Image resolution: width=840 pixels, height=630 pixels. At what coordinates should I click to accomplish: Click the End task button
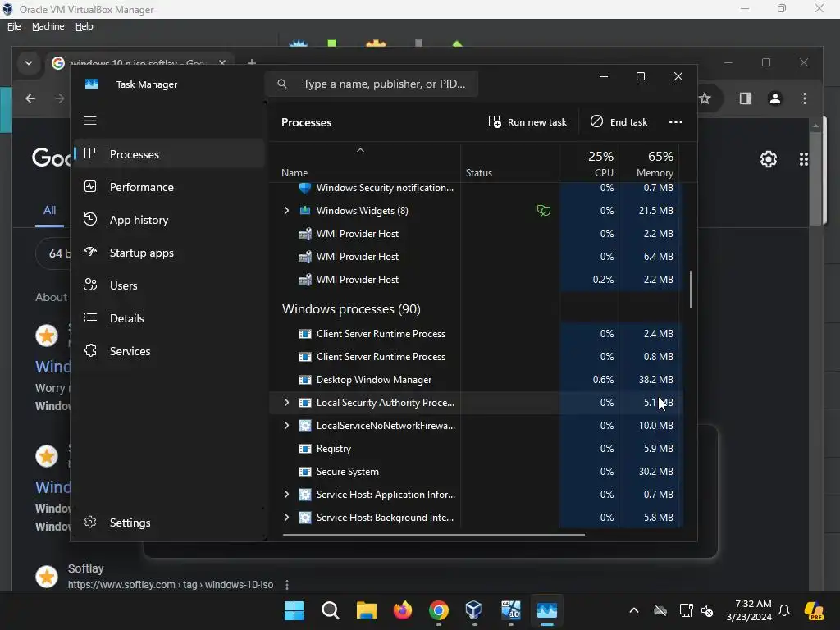[619, 122]
